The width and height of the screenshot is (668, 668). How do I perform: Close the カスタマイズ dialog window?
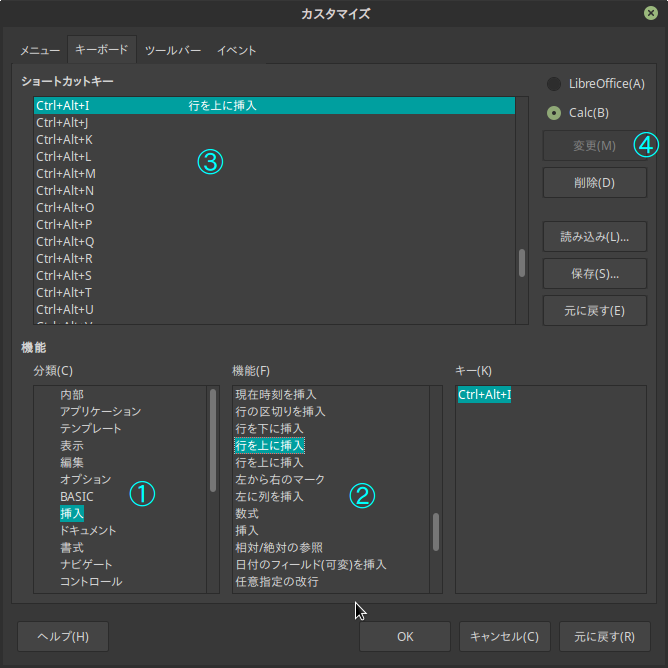651,13
